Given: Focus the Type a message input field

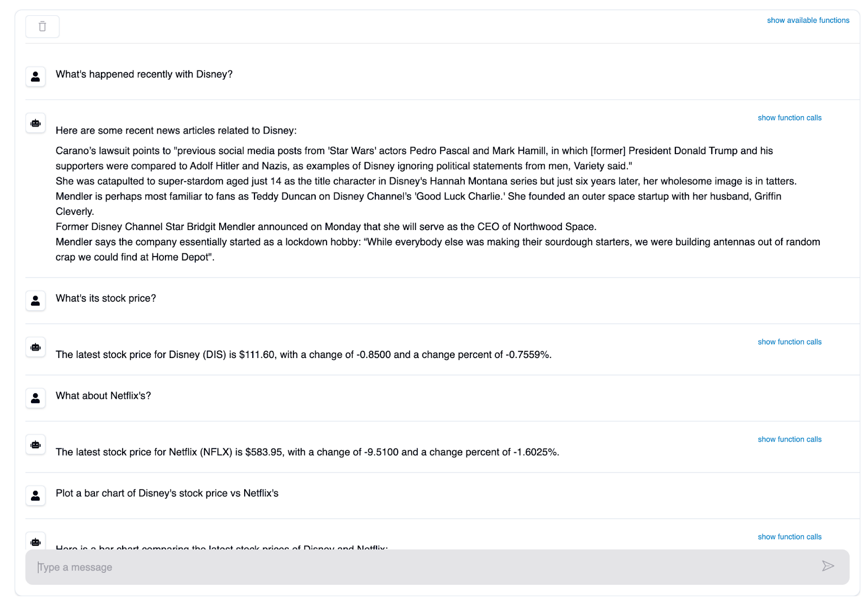Looking at the screenshot, I should point(423,567).
